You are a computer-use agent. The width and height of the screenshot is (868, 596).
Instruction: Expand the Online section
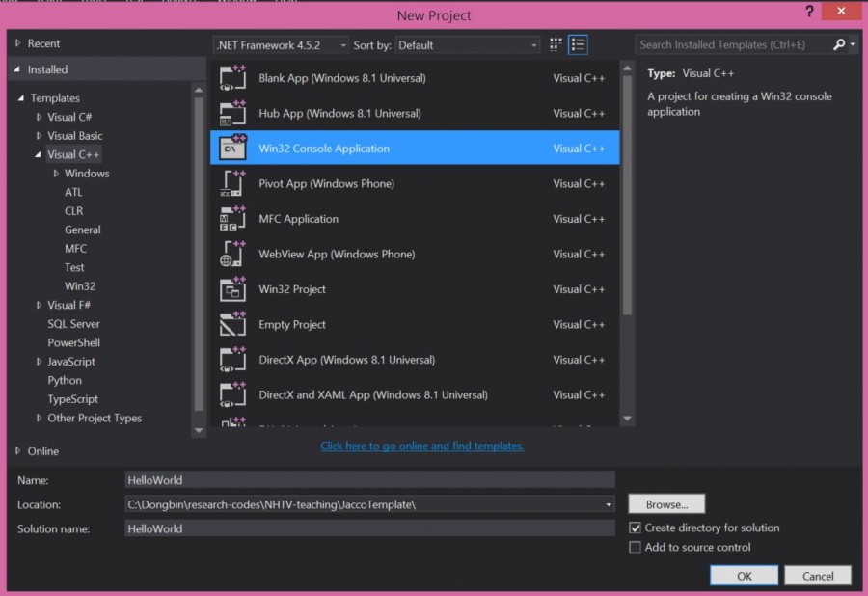click(x=17, y=451)
